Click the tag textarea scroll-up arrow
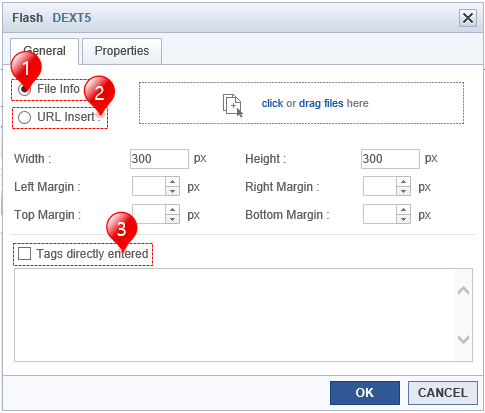485x413 pixels. (464, 291)
